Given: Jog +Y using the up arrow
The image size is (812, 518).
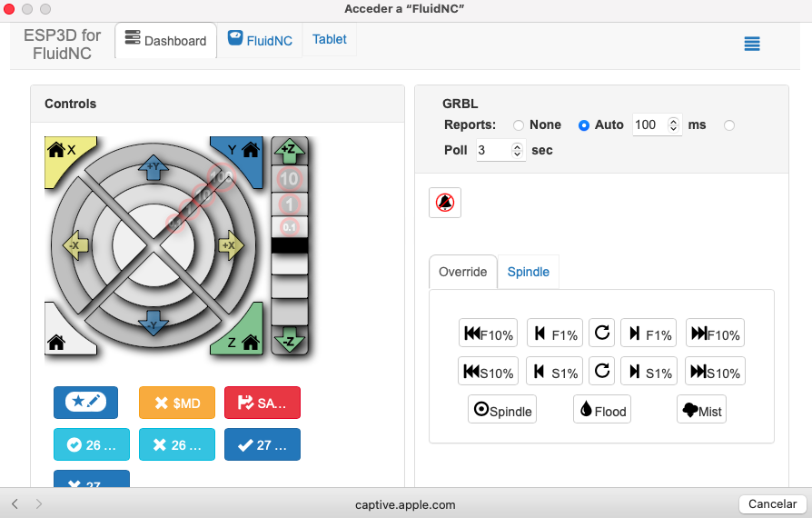Looking at the screenshot, I should (153, 167).
